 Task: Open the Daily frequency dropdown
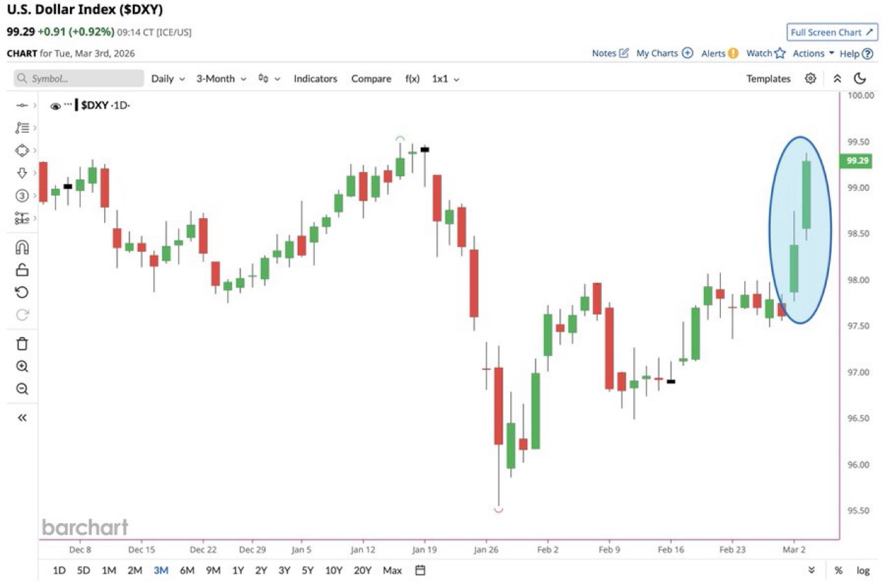tap(168, 79)
